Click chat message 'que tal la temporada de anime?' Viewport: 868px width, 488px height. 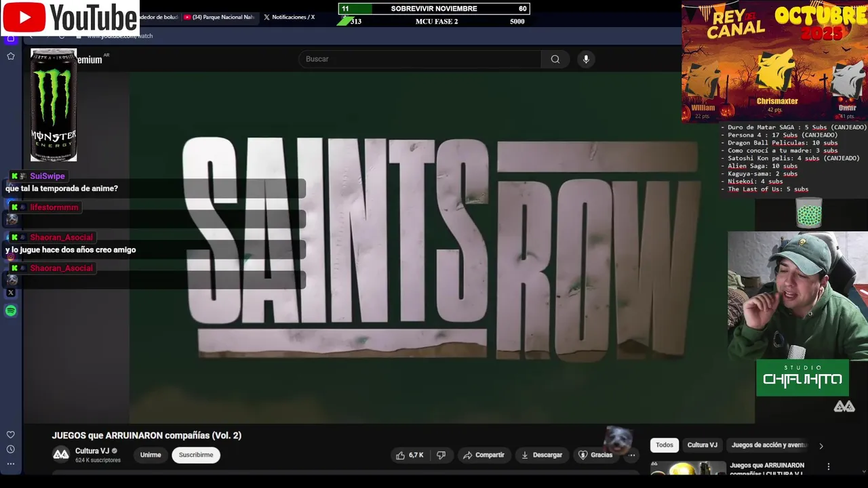pos(62,188)
